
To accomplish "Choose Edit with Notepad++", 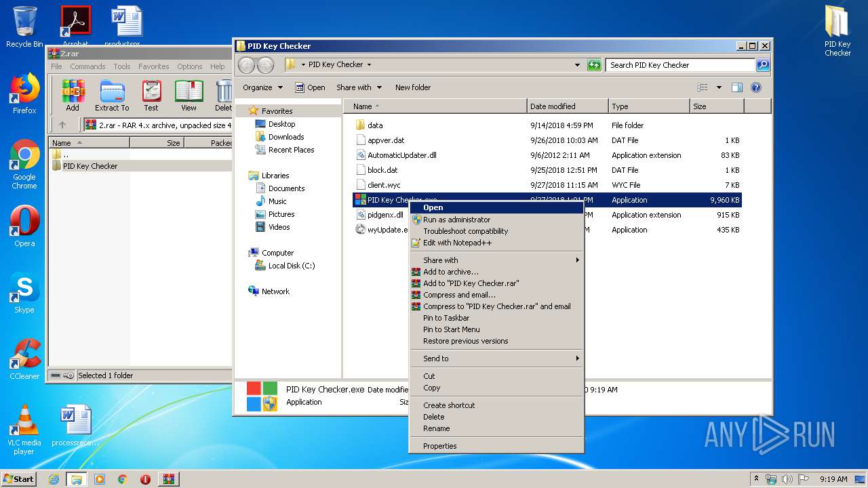I will point(497,243).
